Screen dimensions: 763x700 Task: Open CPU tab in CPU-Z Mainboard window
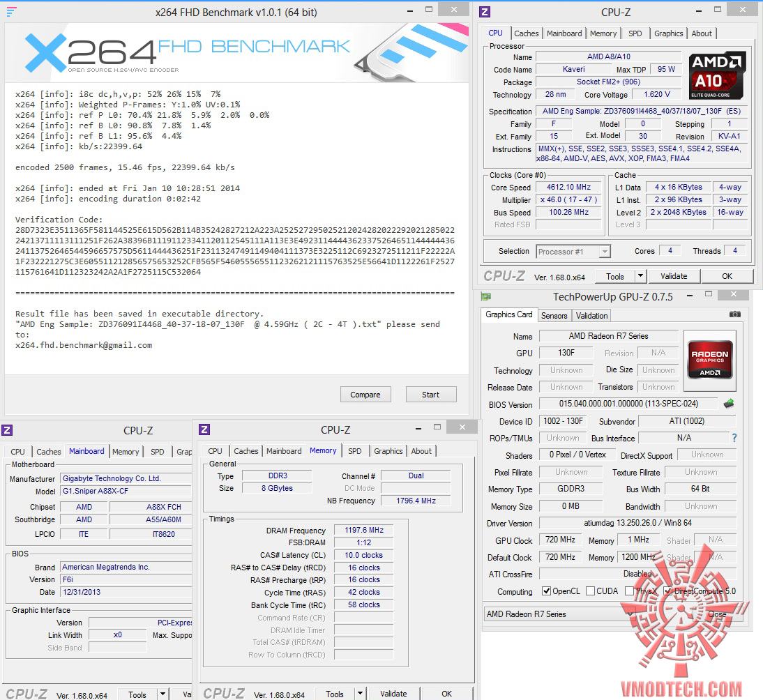tap(17, 451)
